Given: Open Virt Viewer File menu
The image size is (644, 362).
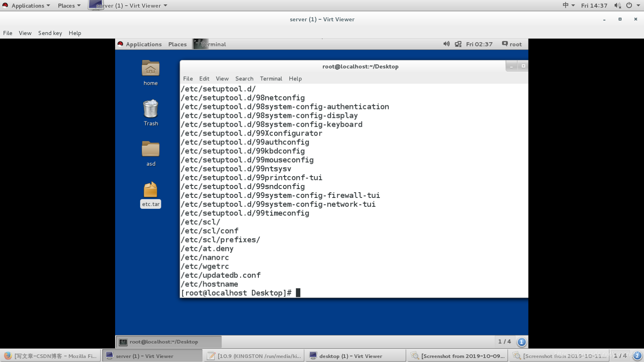Looking at the screenshot, I should click(8, 33).
